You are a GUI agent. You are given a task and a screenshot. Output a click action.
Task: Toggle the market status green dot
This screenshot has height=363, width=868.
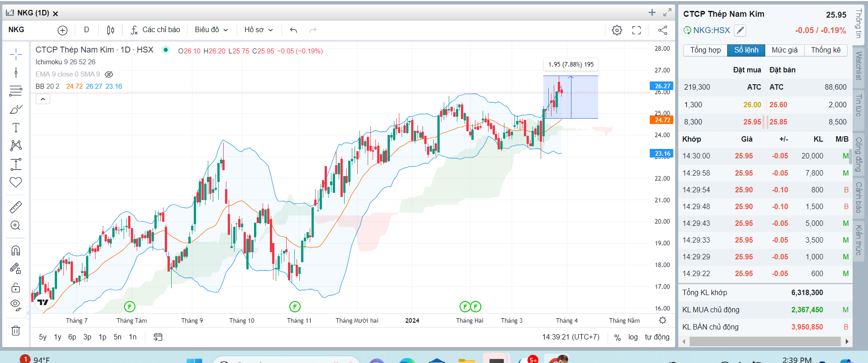(x=166, y=50)
